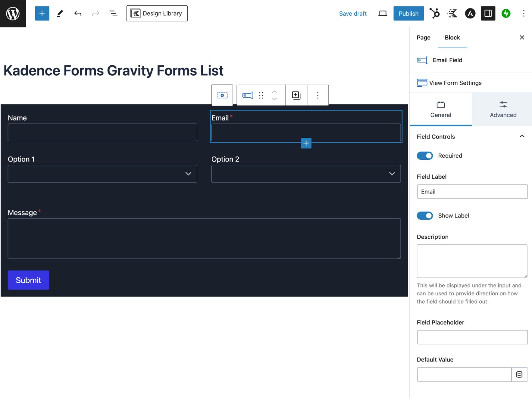The height and width of the screenshot is (398, 532).
Task: Open the Design Library
Action: tap(157, 13)
